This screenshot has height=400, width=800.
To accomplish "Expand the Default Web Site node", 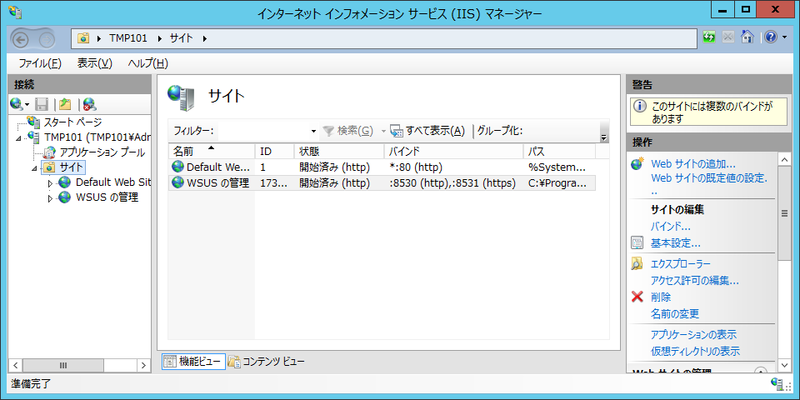I will (50, 183).
